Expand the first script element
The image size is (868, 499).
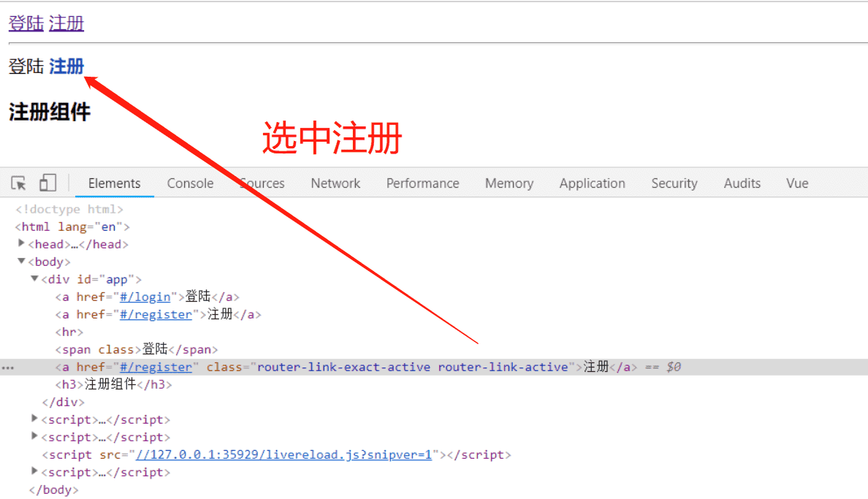click(x=34, y=419)
